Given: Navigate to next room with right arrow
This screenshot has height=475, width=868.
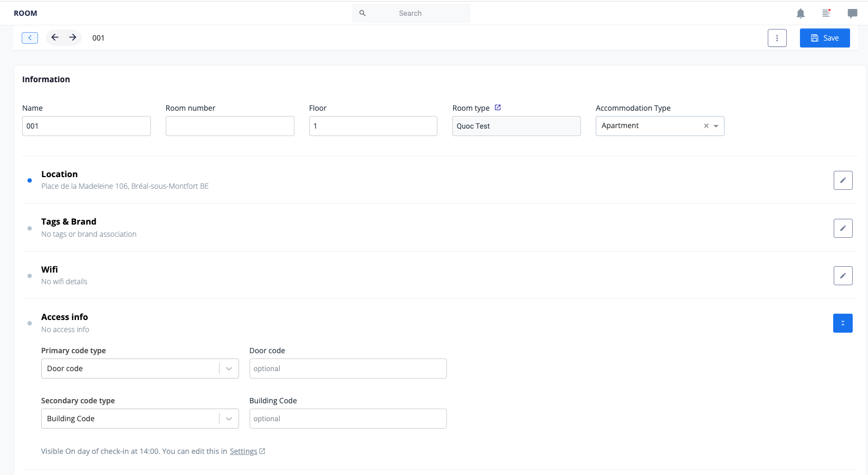Looking at the screenshot, I should pyautogui.click(x=73, y=37).
